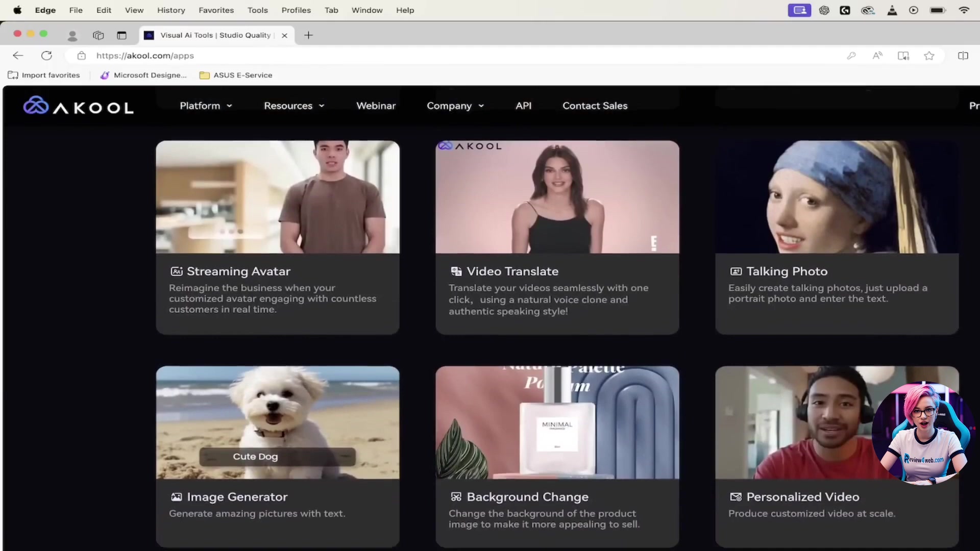Click the Image Generator title icon
The height and width of the screenshot is (551, 980).
coord(177,497)
